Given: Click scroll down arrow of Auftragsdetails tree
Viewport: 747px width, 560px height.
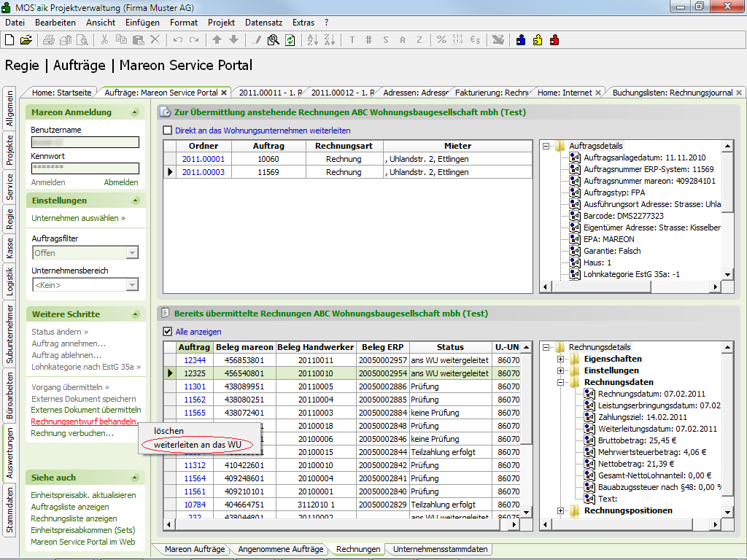Looking at the screenshot, I should tap(727, 274).
